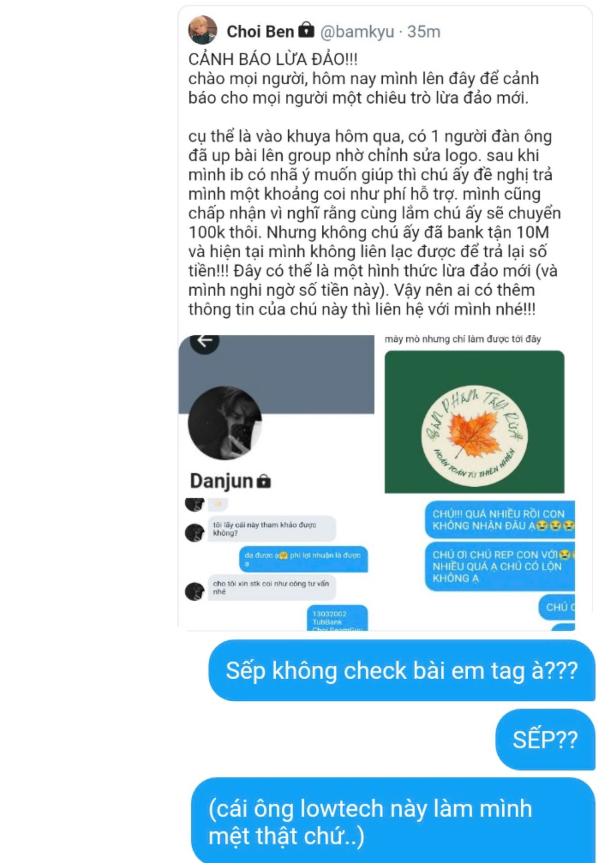Open the embedded tweet text CẢNH BÁO LỪA ĐẢO
The image size is (616, 863).
point(273,59)
